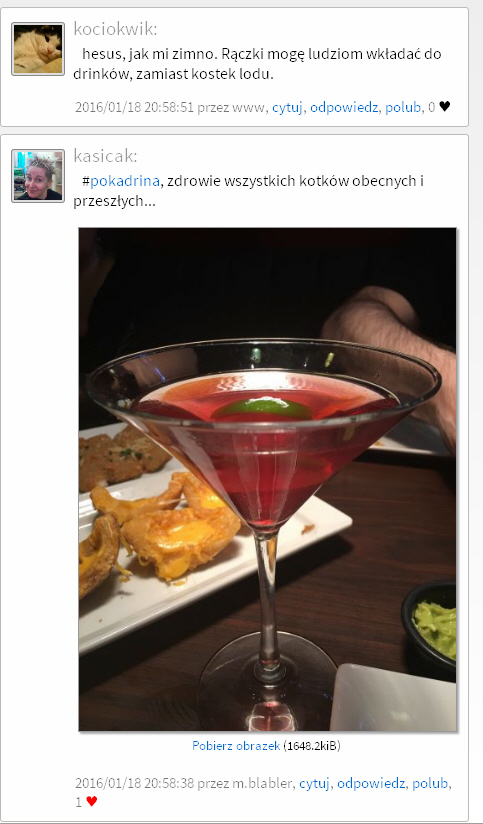Click the kociokwik username
Screen dimensions: 483x824
point(115,29)
